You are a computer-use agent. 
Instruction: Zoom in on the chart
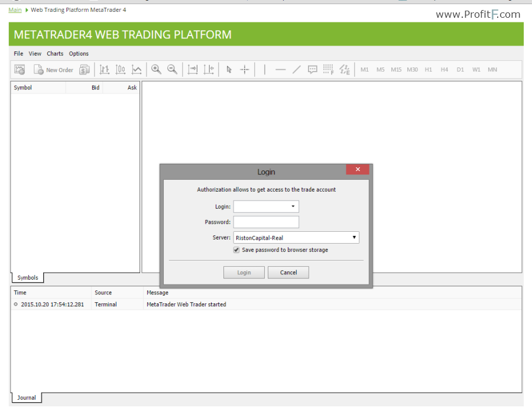pos(156,70)
